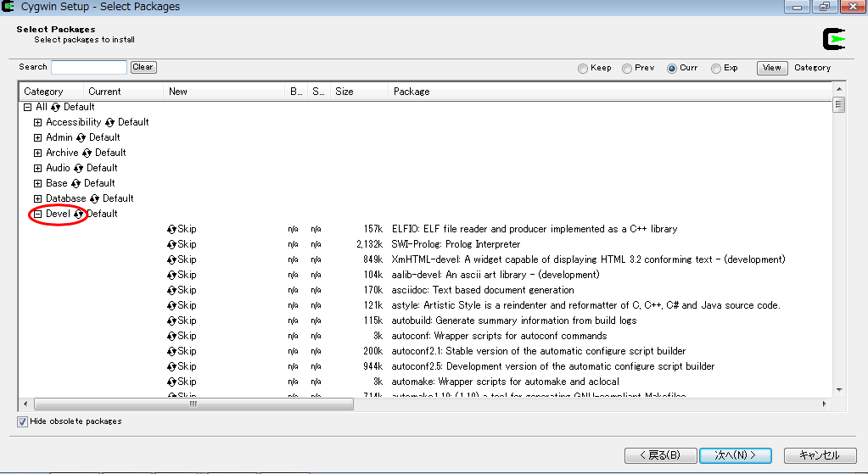Toggle Skip icon for asciidoc package
Viewport: 868px width, 474px height.
coord(171,290)
